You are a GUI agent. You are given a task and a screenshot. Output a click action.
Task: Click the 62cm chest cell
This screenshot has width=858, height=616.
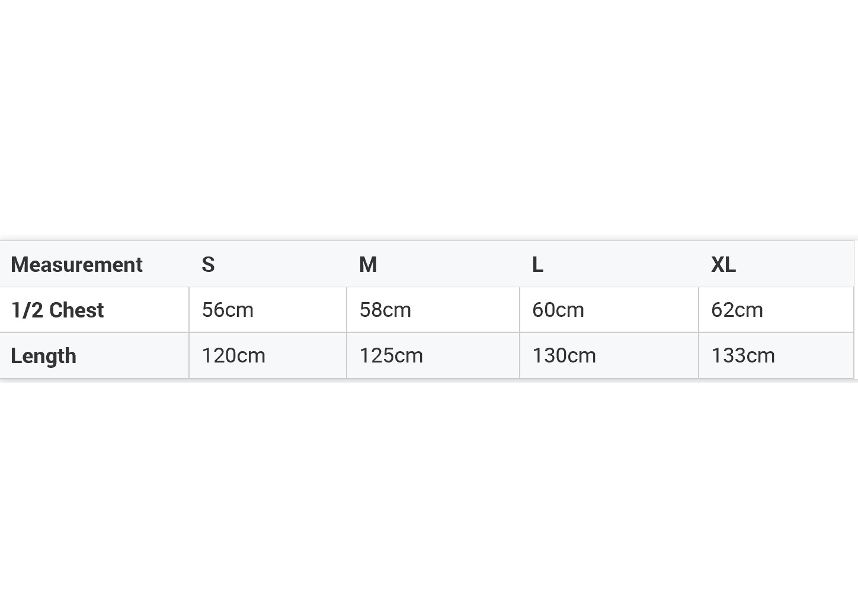[x=737, y=310]
